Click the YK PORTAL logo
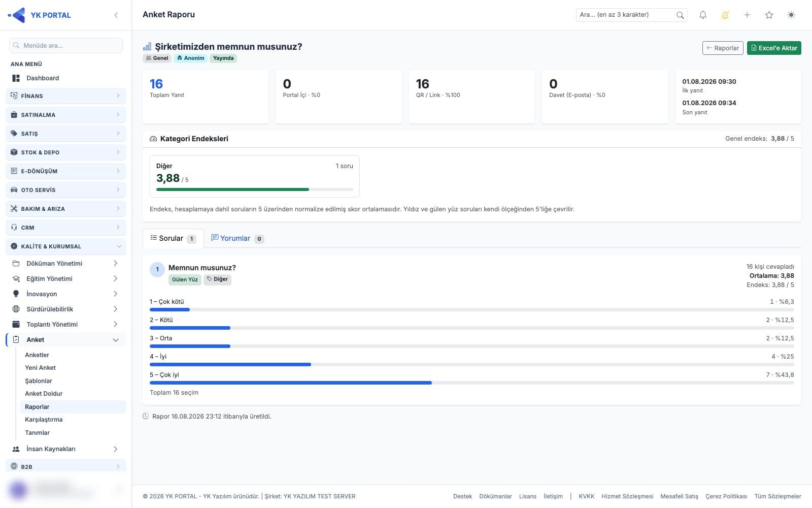 pos(40,15)
